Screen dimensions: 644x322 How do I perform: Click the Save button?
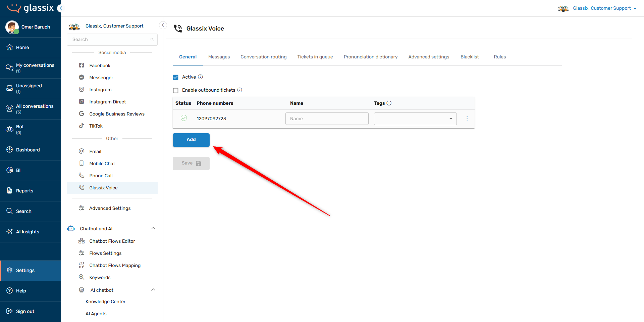(191, 163)
